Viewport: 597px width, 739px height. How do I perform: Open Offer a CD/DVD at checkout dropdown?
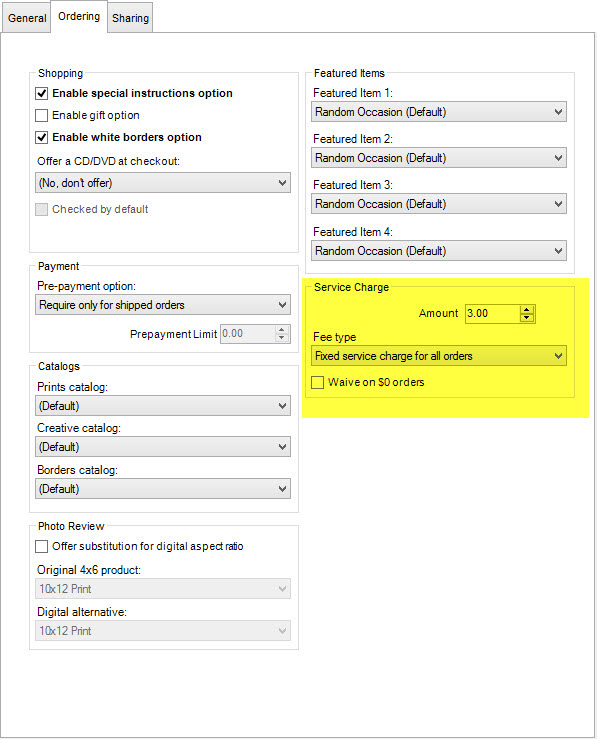[x=163, y=183]
